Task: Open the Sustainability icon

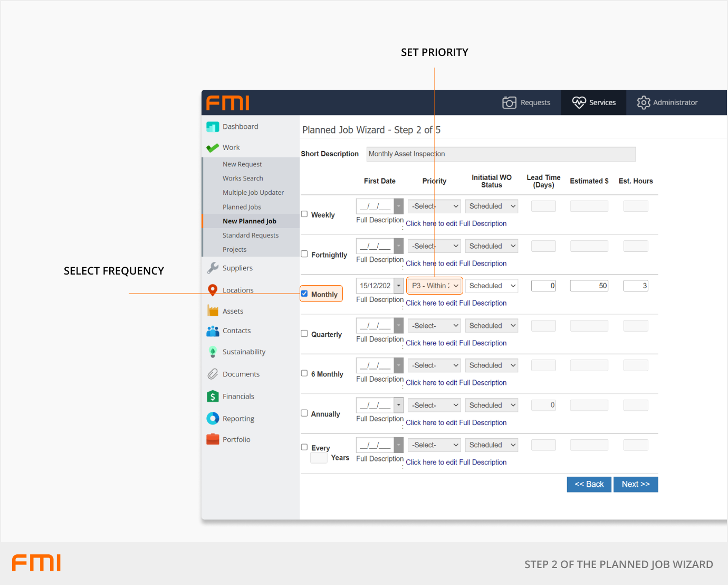Action: (213, 352)
